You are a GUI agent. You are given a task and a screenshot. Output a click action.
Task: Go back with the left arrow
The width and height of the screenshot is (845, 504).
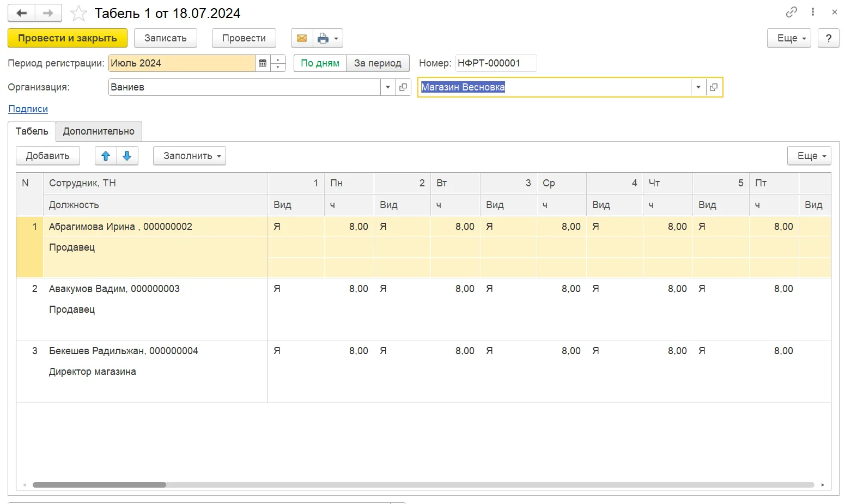click(x=22, y=13)
